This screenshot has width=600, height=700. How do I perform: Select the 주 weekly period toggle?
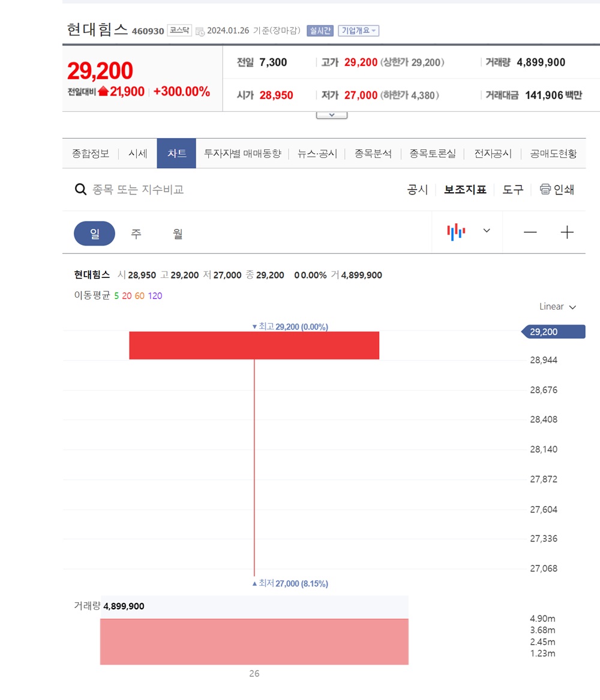(x=136, y=234)
